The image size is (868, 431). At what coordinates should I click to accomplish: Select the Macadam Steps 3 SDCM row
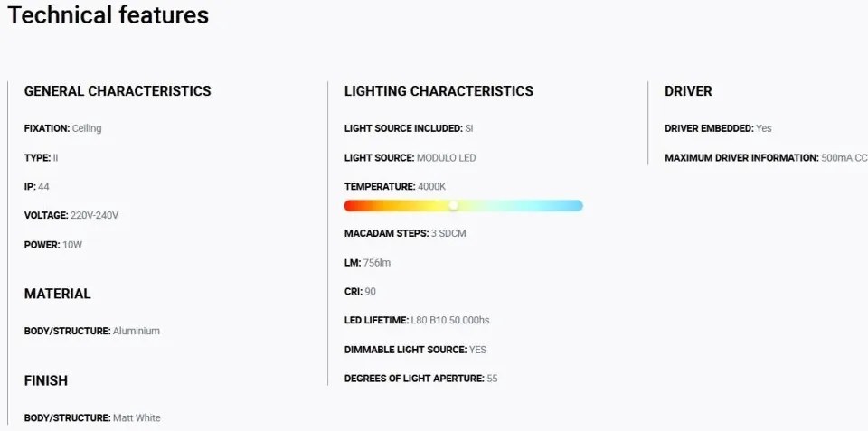click(405, 233)
